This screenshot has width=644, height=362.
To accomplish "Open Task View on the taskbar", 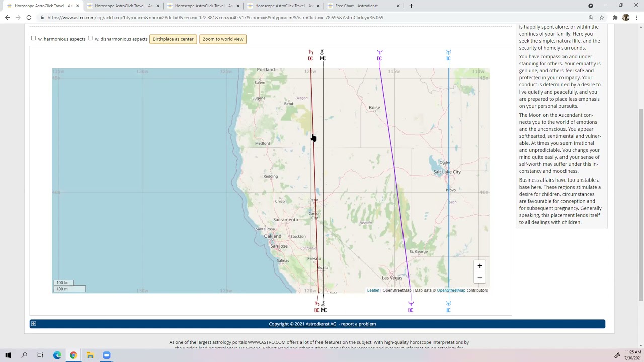I will tap(40, 355).
